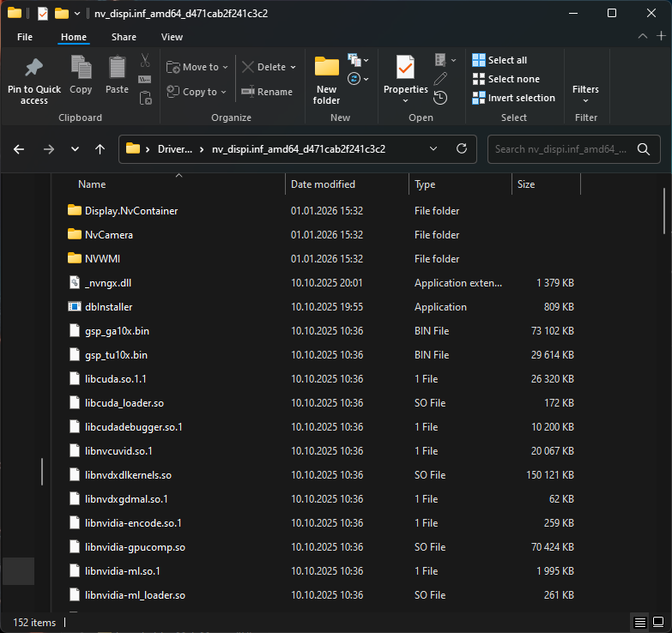672x633 pixels.
Task: Switch to Details view icon in status bar
Action: [640, 623]
